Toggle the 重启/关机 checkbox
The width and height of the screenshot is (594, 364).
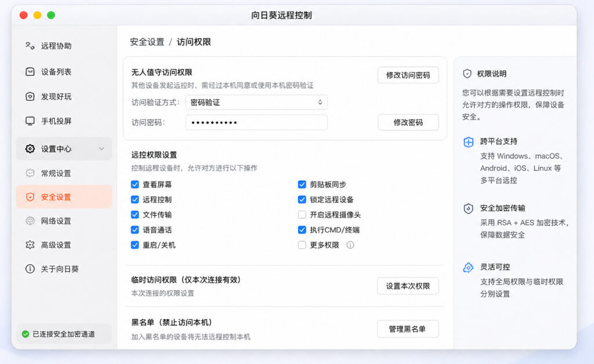point(135,245)
